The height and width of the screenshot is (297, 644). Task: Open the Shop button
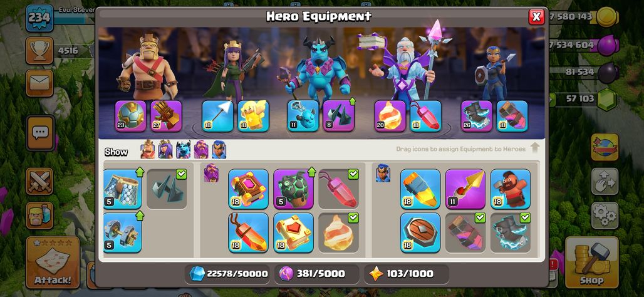[591, 262]
